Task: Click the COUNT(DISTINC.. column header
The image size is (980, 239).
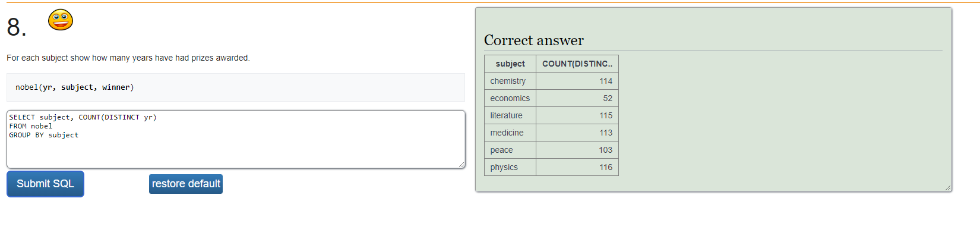Action: click(577, 64)
